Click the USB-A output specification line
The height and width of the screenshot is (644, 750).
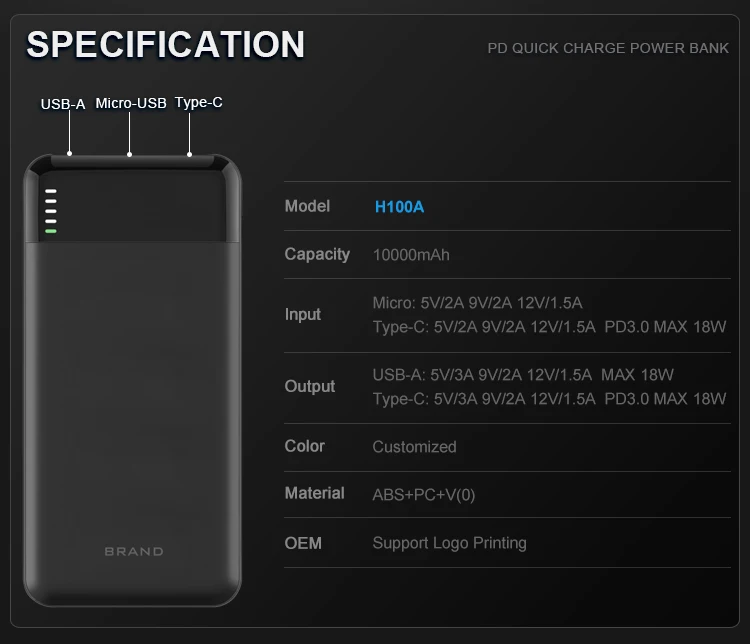(523, 375)
